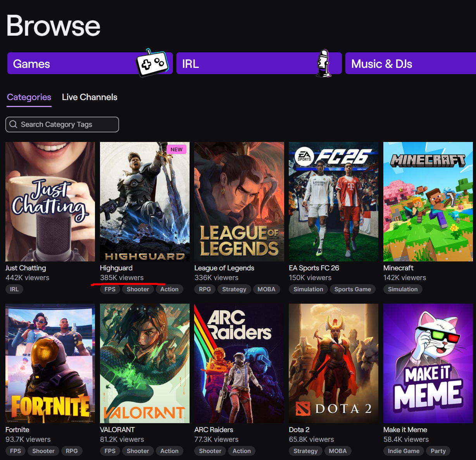Select the Sports Game tag

pyautogui.click(x=352, y=289)
